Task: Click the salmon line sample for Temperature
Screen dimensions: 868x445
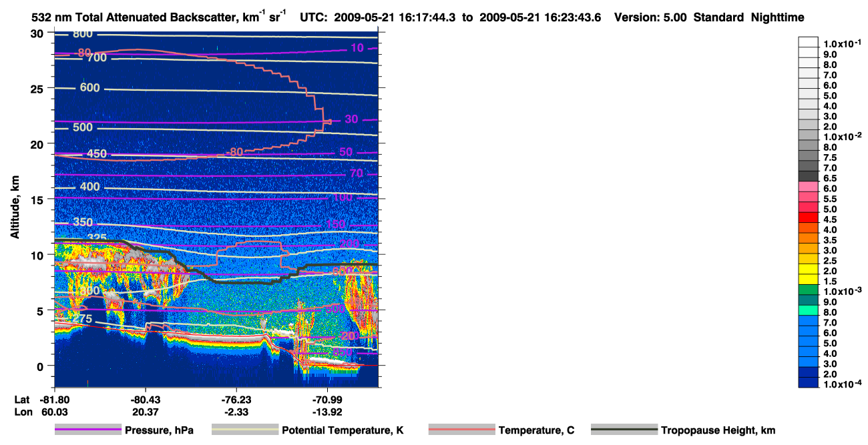Action: [x=461, y=430]
